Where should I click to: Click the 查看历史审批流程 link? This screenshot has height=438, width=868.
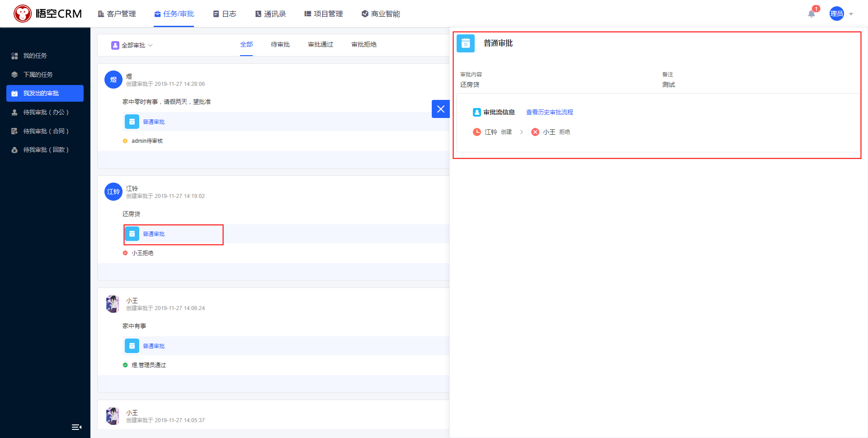[549, 112]
